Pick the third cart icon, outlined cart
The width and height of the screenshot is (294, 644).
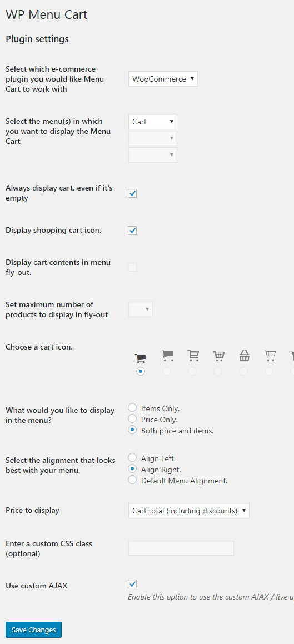193,355
